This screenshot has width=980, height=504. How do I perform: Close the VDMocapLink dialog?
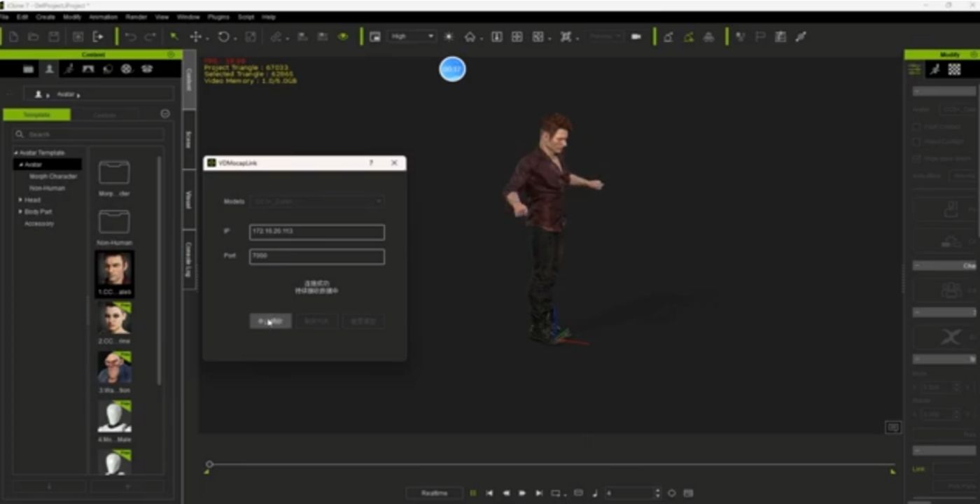(x=394, y=162)
